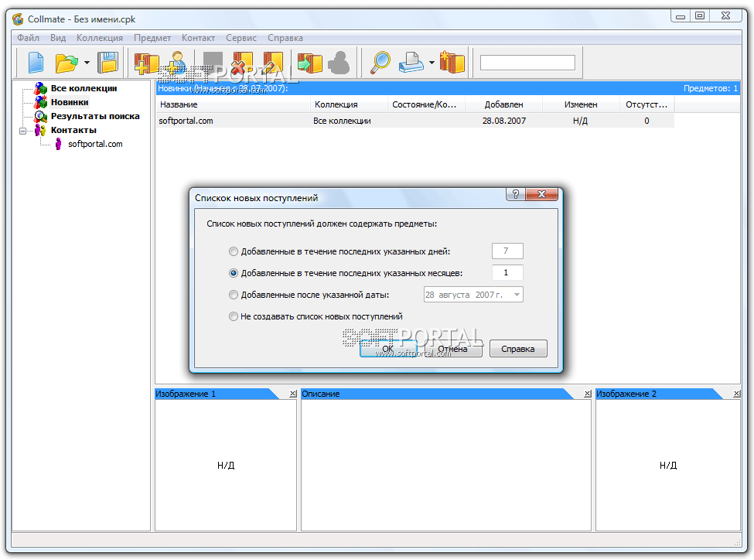Click the Edit item pencil icon
This screenshot has height=560, width=754.
273,63
